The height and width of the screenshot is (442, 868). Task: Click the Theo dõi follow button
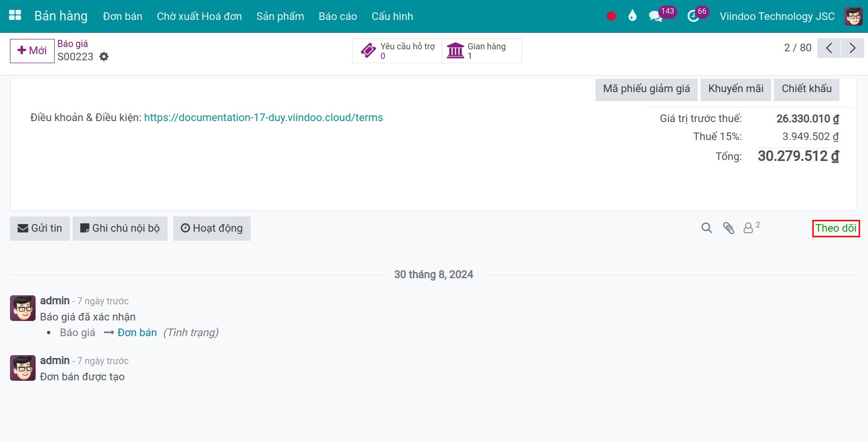[836, 228]
